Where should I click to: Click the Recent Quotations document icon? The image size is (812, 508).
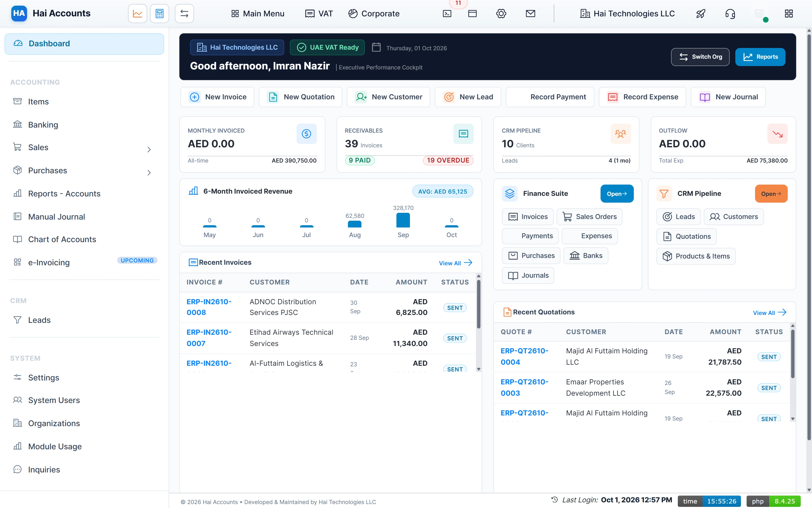[x=507, y=312]
